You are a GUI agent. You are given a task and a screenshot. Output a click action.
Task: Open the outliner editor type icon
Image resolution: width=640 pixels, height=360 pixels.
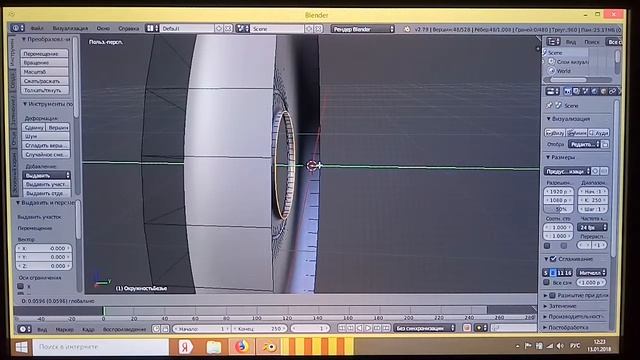553,42
